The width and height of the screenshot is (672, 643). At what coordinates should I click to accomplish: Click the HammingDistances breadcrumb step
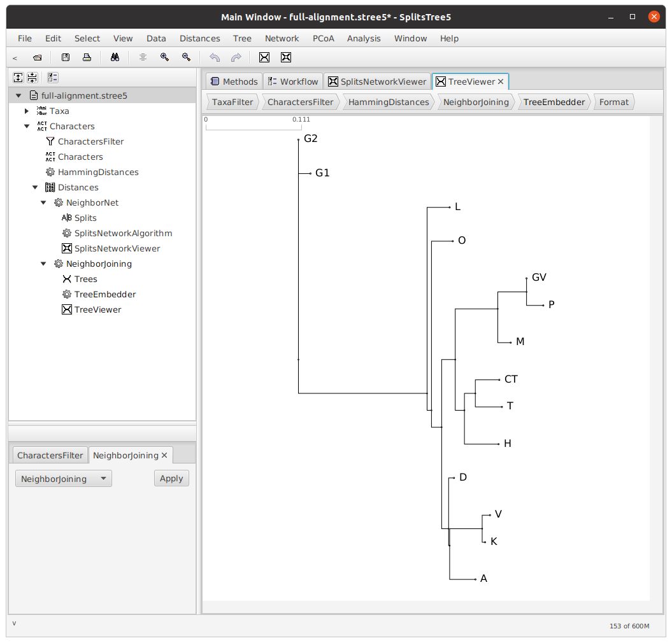tap(388, 102)
